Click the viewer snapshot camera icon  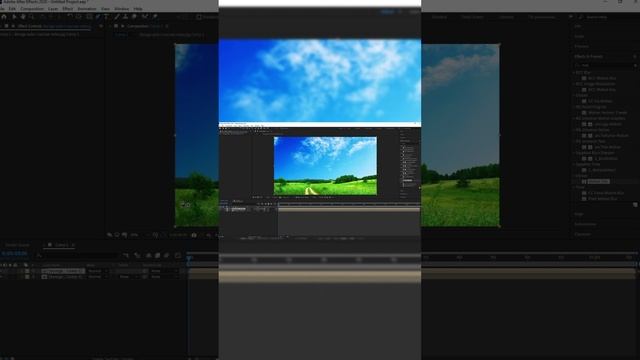194,235
